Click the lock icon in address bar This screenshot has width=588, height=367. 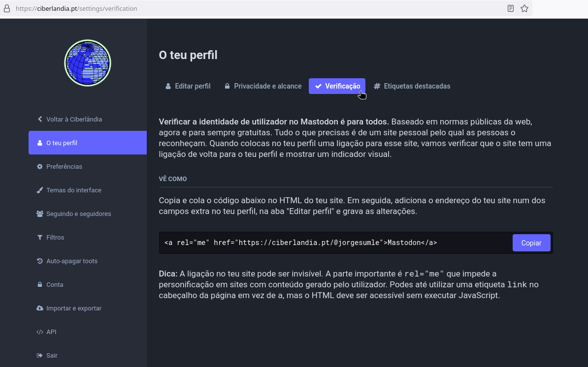pyautogui.click(x=7, y=9)
